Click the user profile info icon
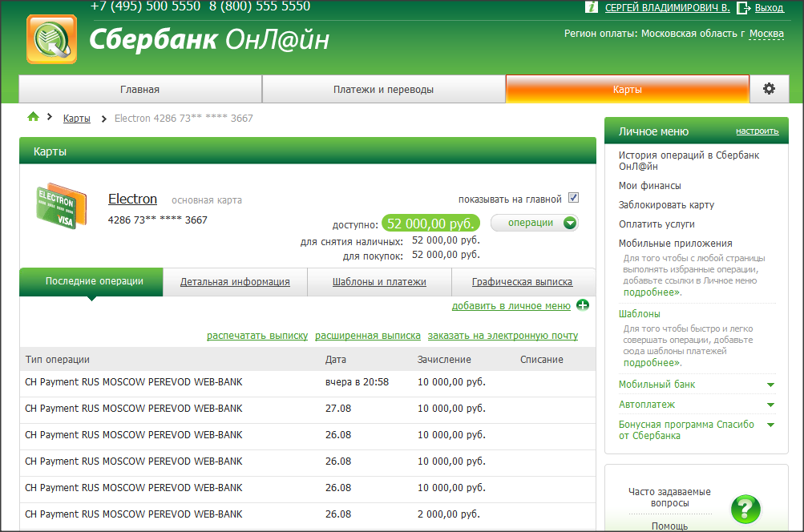The height and width of the screenshot is (532, 804). [592, 7]
